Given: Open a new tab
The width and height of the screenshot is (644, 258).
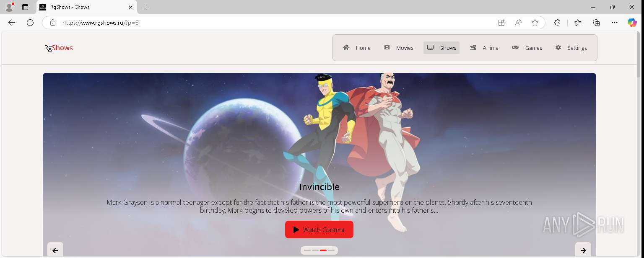Looking at the screenshot, I should coord(146,7).
